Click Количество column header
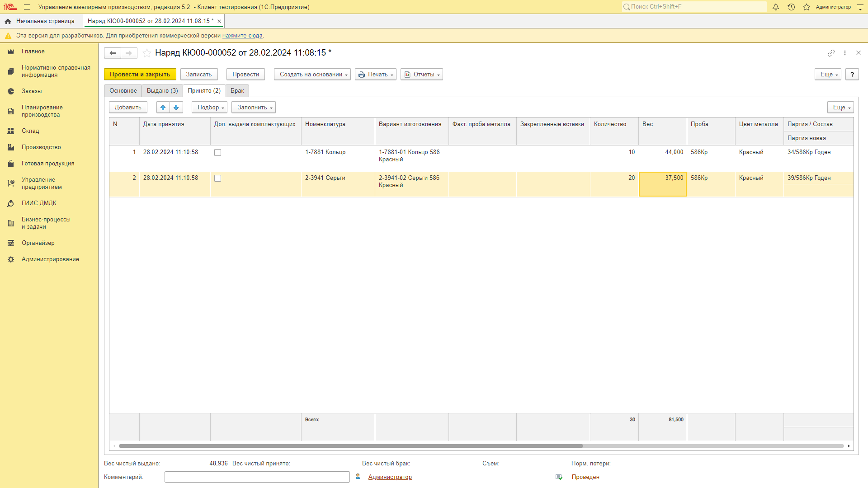The image size is (868, 488). pos(614,131)
